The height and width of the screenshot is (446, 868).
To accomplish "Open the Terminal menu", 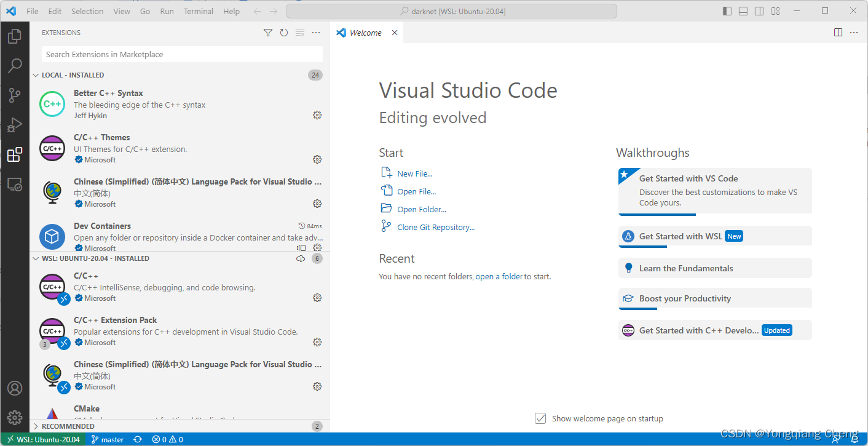I will click(x=198, y=10).
